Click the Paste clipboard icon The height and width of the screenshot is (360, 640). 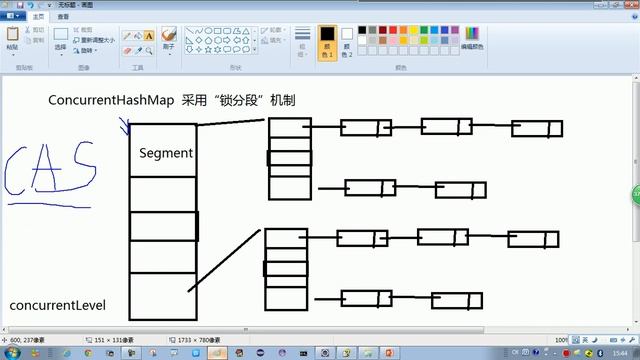point(12,34)
